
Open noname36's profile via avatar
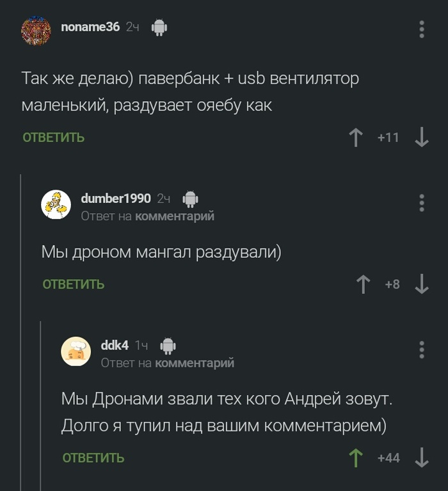coord(36,30)
